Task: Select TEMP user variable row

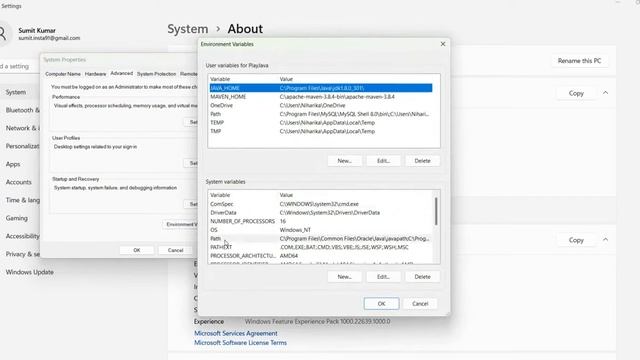Action: coord(321,122)
